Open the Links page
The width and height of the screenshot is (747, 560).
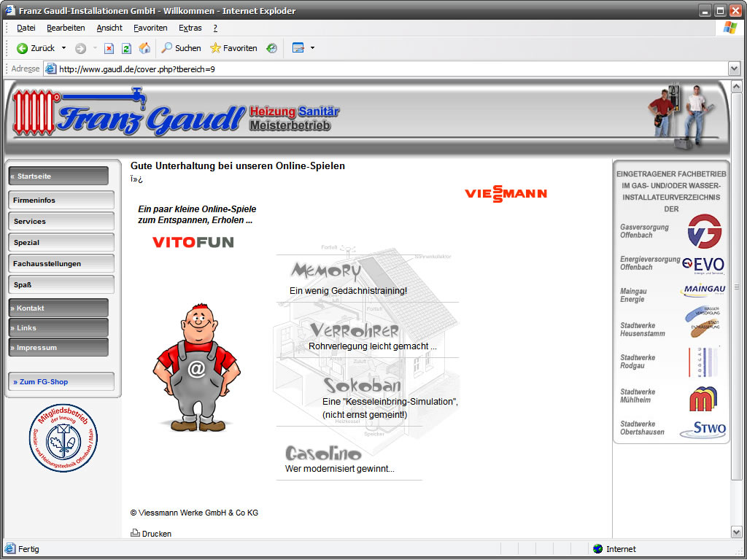pyautogui.click(x=58, y=327)
